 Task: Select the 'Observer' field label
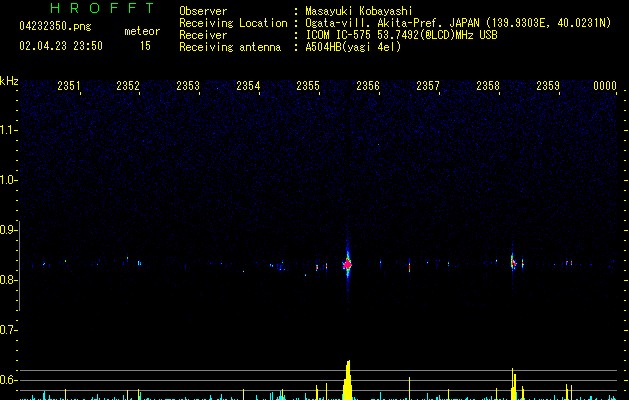click(203, 11)
